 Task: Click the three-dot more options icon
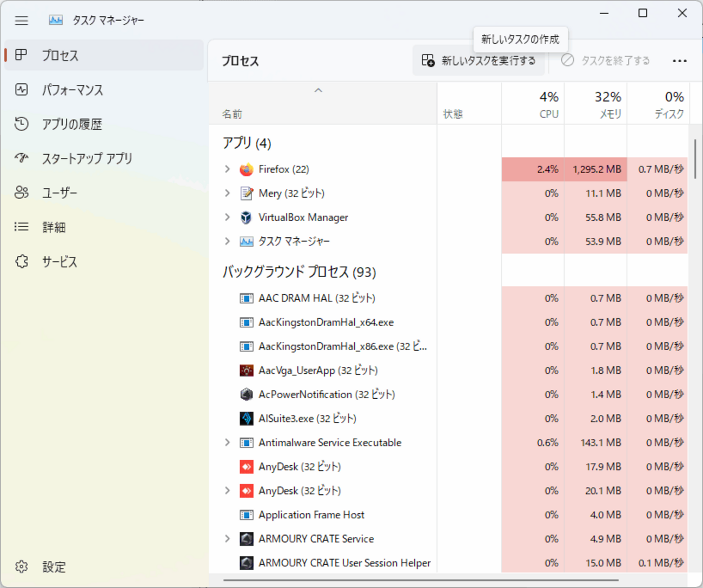click(679, 61)
